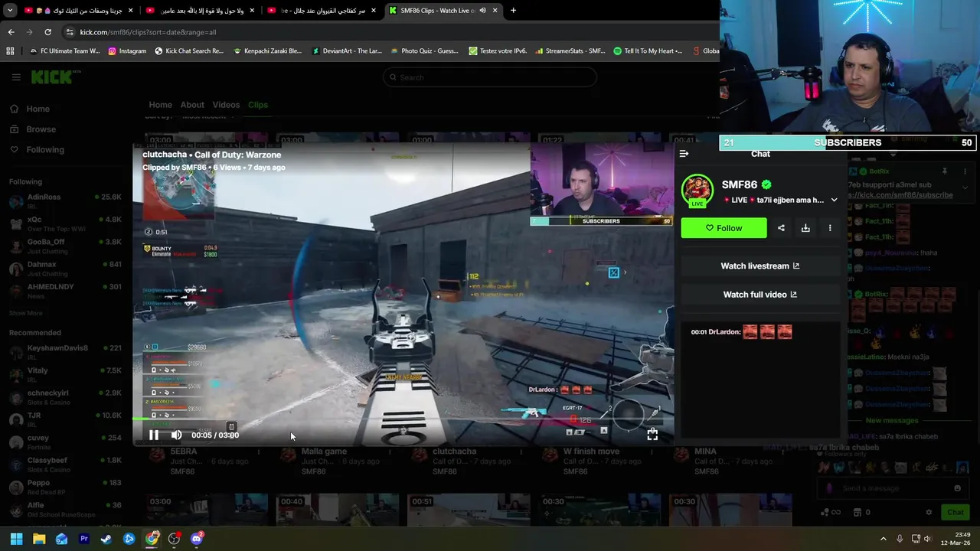980x551 pixels.
Task: Show hidden system tray icons chevron
Action: coord(884,540)
